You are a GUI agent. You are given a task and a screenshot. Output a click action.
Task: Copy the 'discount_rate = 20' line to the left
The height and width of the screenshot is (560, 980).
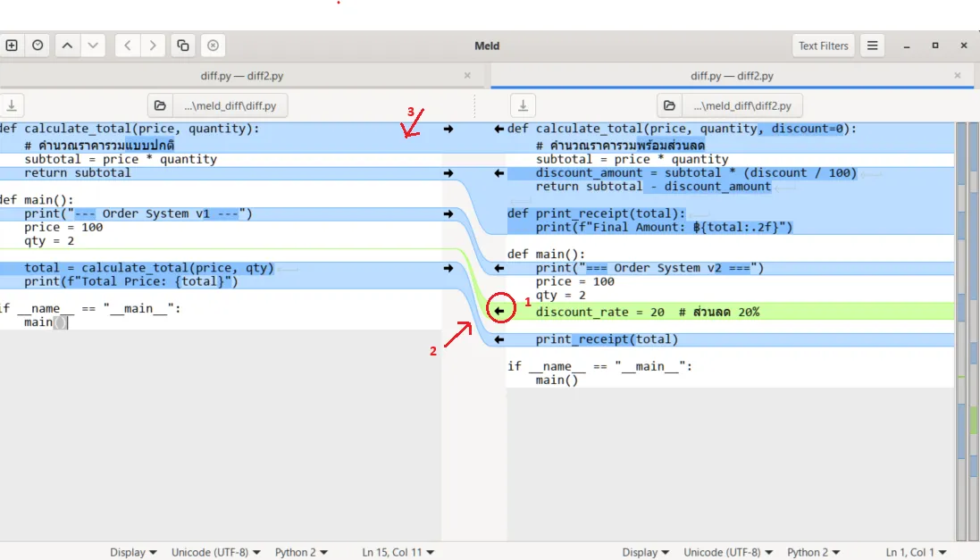click(x=498, y=311)
